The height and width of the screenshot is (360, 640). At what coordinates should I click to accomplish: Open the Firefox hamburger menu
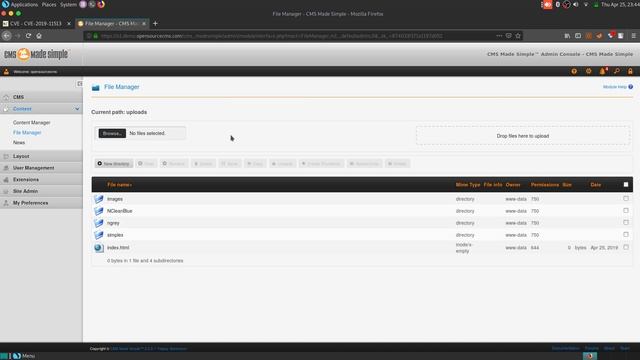(x=633, y=36)
